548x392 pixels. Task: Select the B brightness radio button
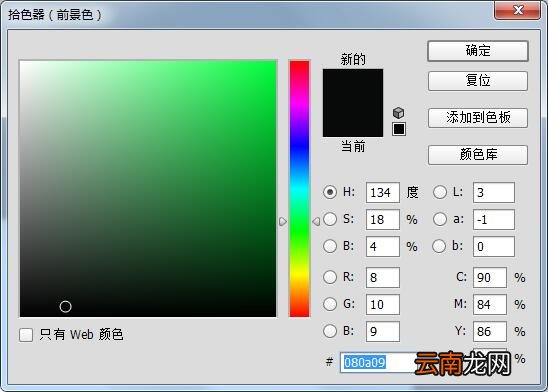coord(330,246)
